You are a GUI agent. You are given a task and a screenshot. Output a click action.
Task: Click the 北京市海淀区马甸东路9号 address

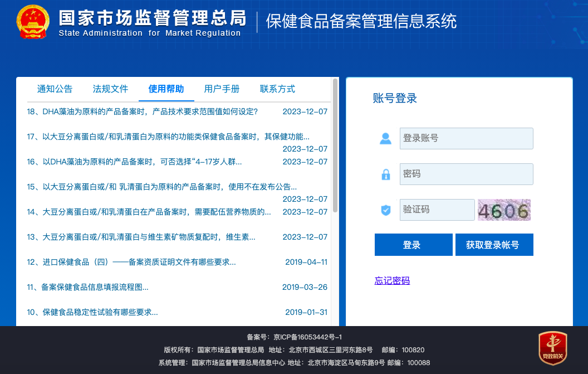pyautogui.click(x=346, y=363)
